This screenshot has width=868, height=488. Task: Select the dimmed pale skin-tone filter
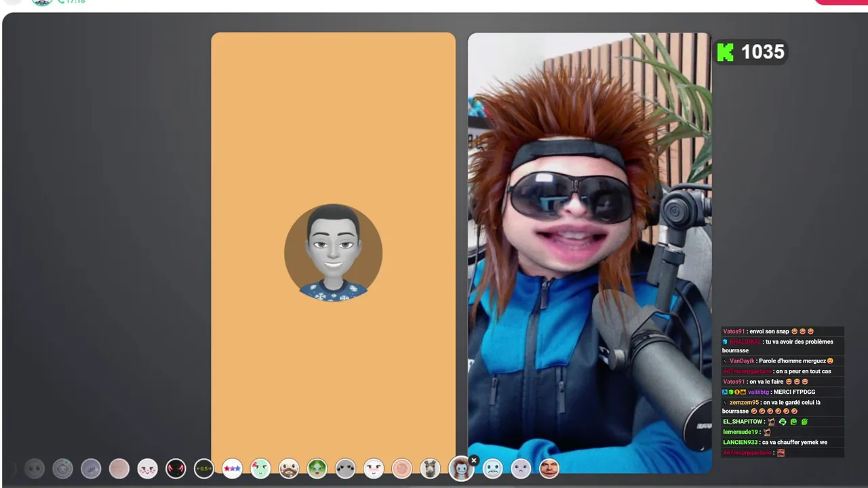[x=119, y=468]
